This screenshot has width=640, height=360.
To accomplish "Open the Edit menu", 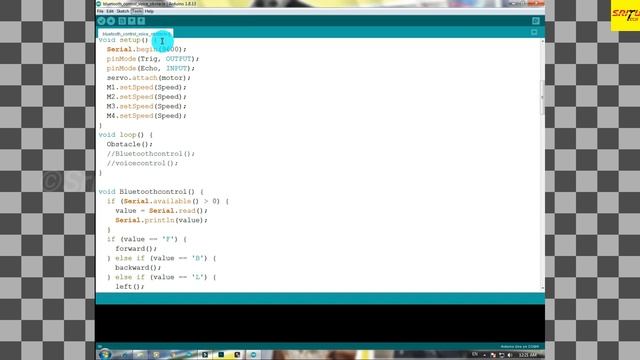I will pyautogui.click(x=110, y=11).
